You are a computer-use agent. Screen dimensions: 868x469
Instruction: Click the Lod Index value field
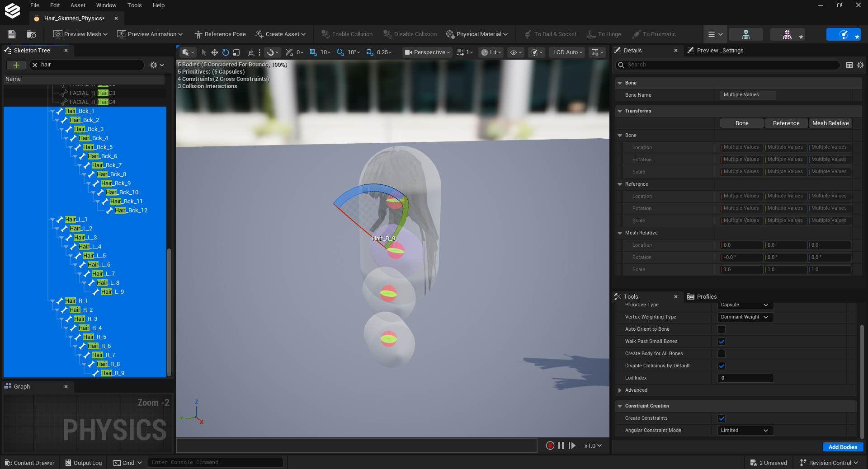745,378
